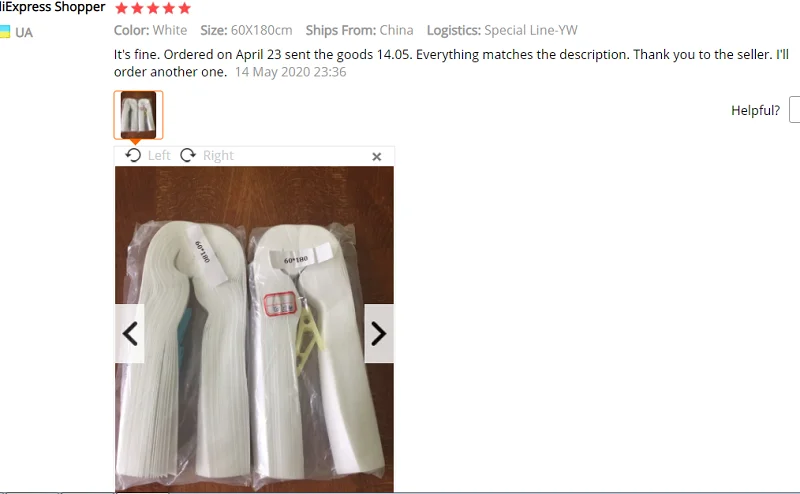The height and width of the screenshot is (494, 800).
Task: Click the 'Left' rotate label
Action: pyautogui.click(x=159, y=155)
